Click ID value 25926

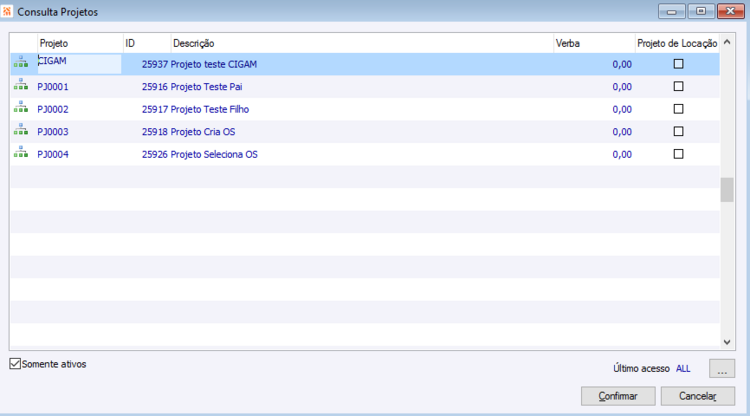(155, 154)
